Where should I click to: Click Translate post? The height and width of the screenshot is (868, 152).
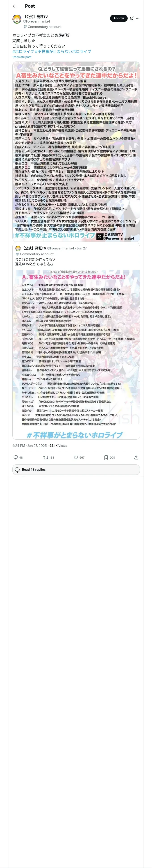[22, 57]
